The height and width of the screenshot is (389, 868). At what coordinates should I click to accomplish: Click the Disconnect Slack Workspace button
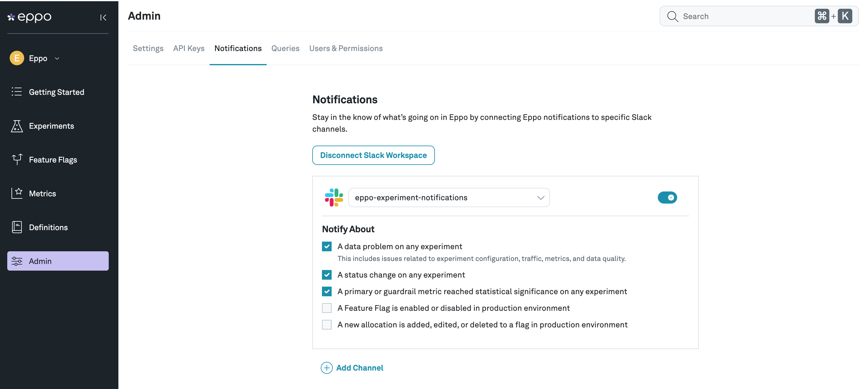coord(373,155)
